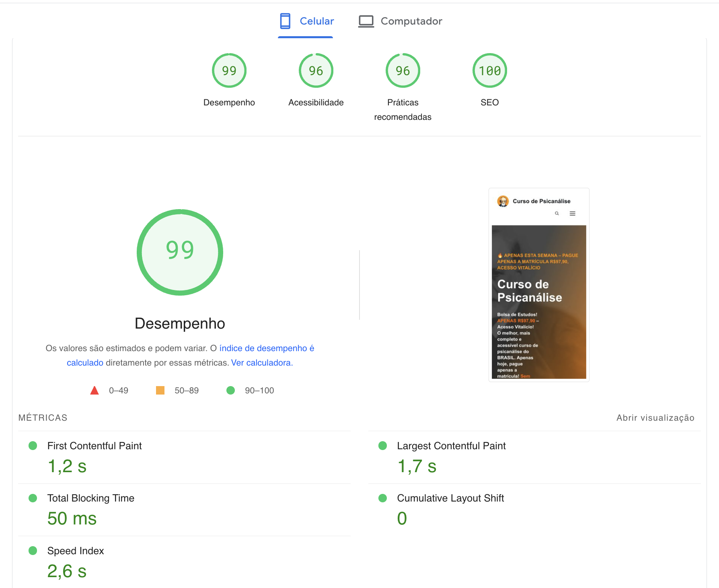Expand the Cumulative Layout Shift metric
This screenshot has height=588, width=719.
click(x=534, y=510)
